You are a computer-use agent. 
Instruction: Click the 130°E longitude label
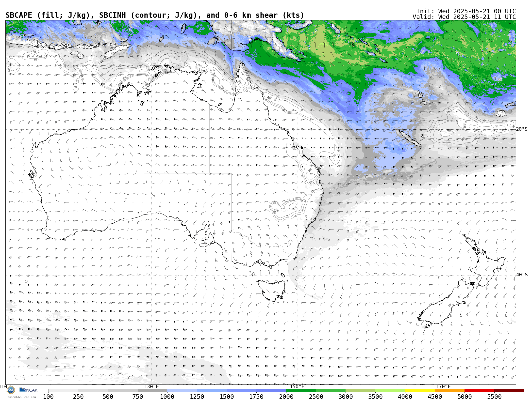(151, 387)
